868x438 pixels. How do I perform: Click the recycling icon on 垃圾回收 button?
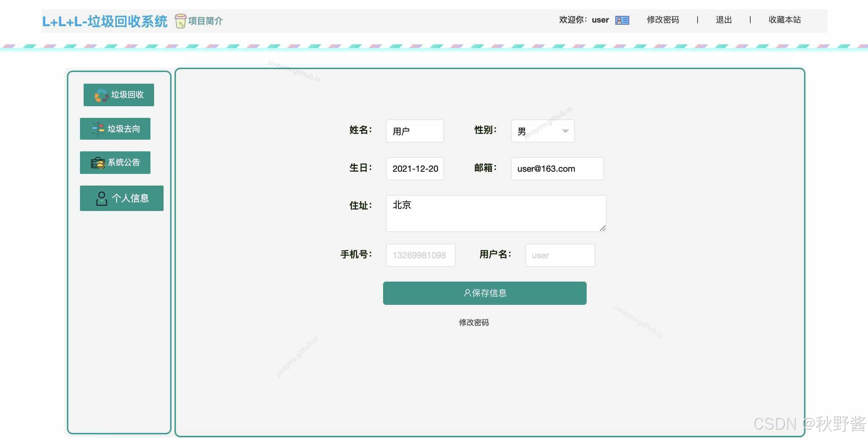(101, 95)
